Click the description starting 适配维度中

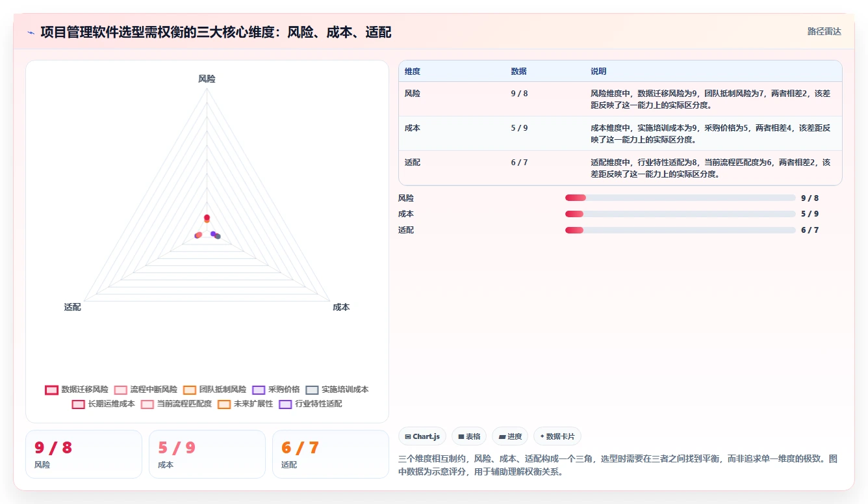coord(710,168)
